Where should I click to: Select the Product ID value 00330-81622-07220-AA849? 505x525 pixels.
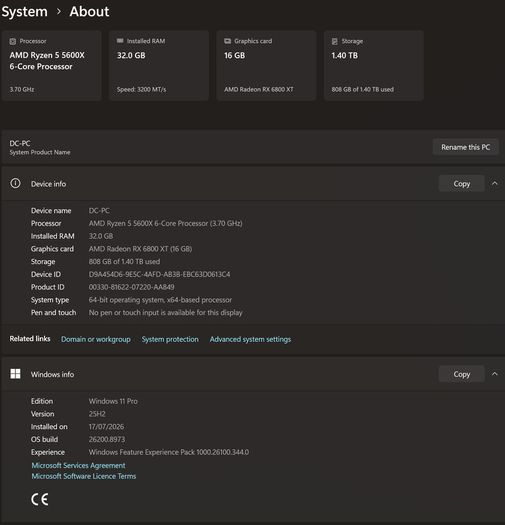click(132, 287)
